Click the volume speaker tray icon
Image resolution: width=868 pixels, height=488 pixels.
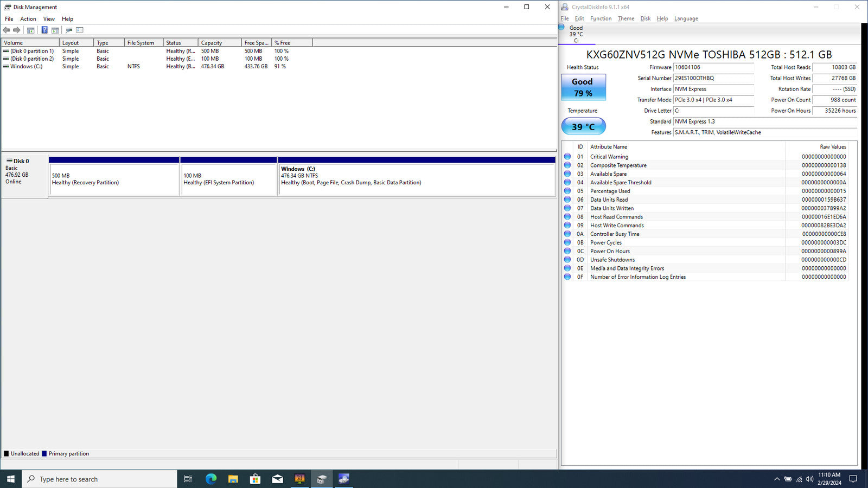[x=809, y=479]
